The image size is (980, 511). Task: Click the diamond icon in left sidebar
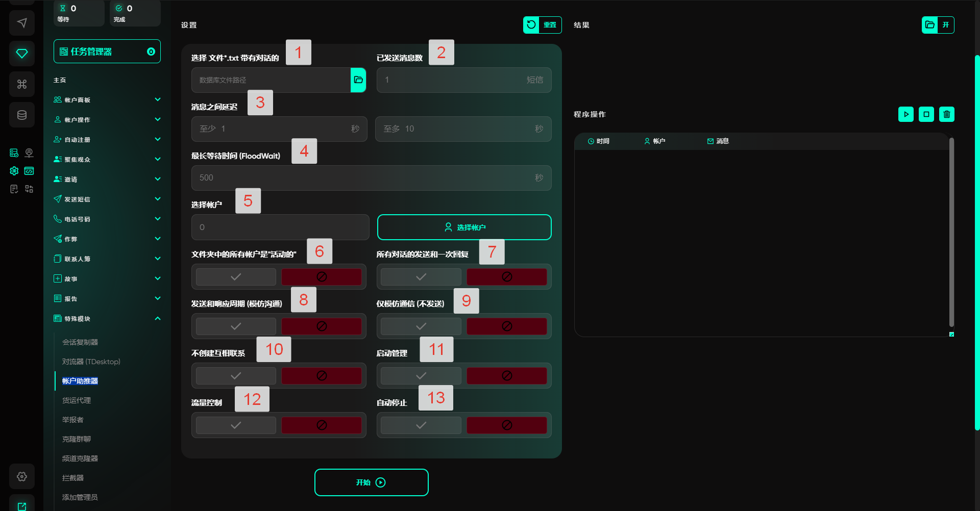[x=22, y=54]
